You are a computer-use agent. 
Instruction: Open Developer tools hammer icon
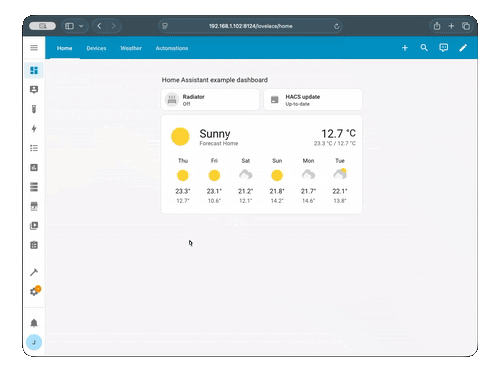[x=34, y=272]
